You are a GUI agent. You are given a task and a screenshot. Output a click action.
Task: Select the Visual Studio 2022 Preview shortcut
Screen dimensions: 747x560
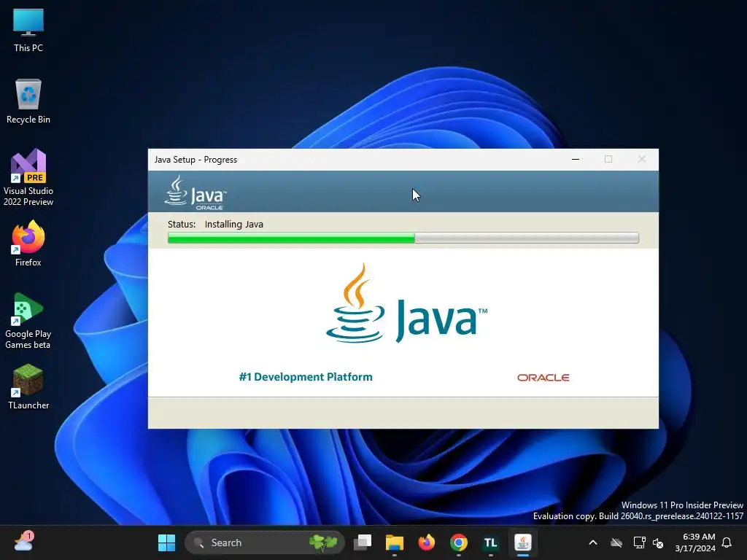28,178
